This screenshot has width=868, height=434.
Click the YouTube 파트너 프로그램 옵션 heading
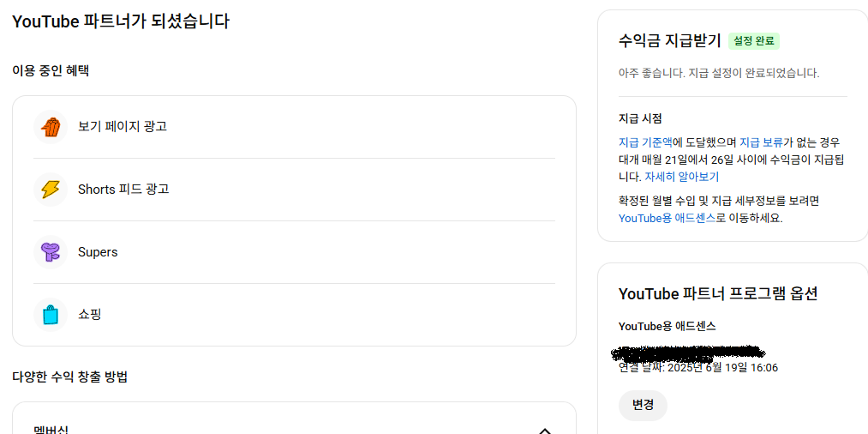[718, 293]
